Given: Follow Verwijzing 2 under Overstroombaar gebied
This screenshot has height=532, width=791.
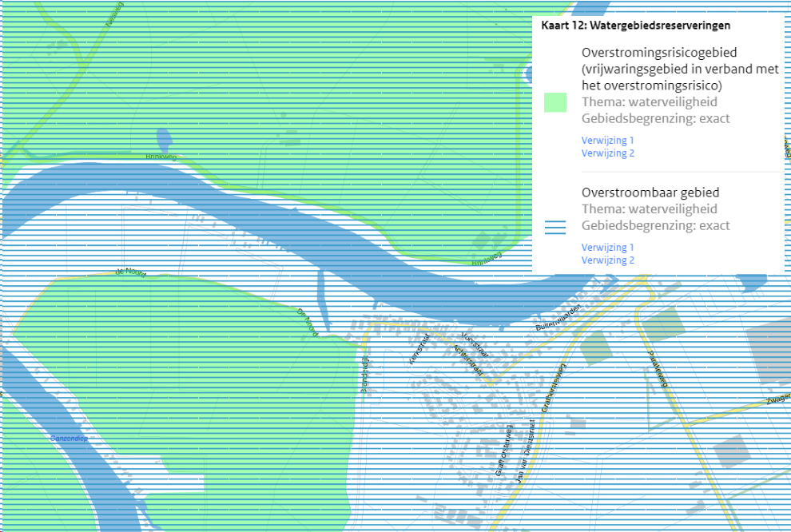Looking at the screenshot, I should (x=607, y=260).
